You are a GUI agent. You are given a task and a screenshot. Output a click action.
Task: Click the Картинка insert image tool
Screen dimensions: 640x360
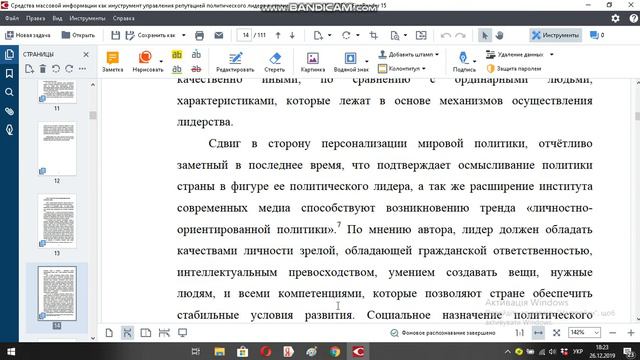pyautogui.click(x=313, y=62)
